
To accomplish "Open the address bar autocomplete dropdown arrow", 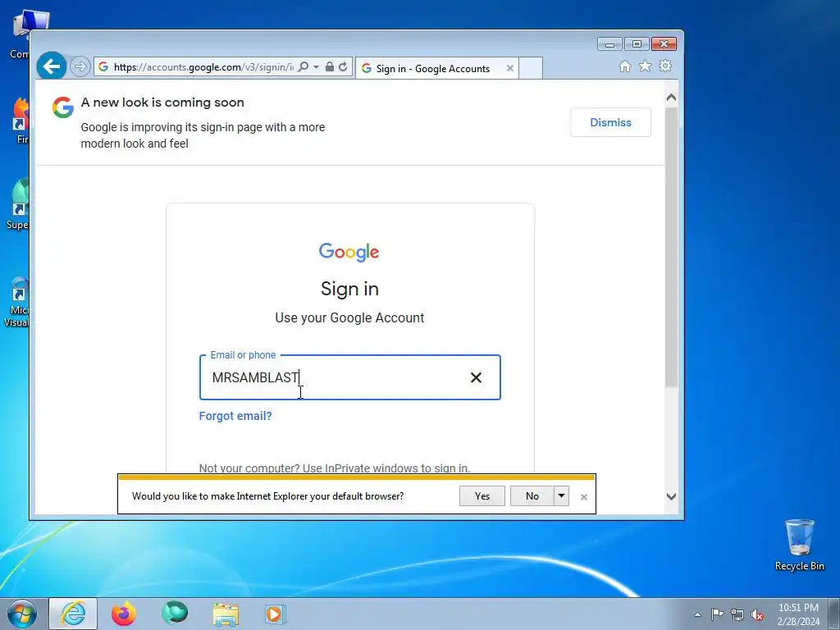I will click(x=316, y=66).
